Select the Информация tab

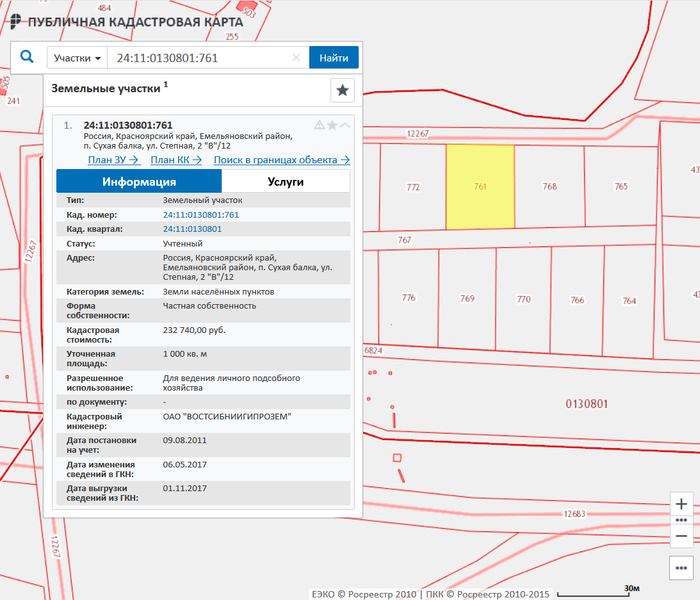(139, 182)
